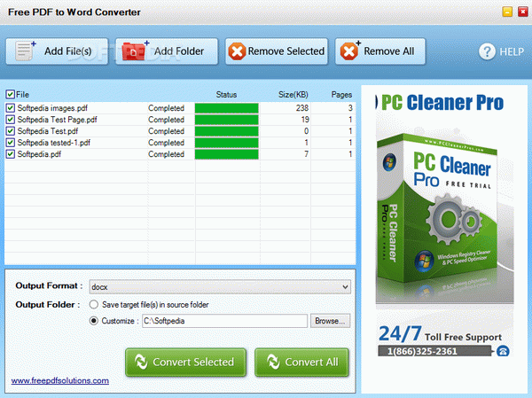Select Save target file(s) in source folder
The width and height of the screenshot is (532, 398).
(x=94, y=304)
